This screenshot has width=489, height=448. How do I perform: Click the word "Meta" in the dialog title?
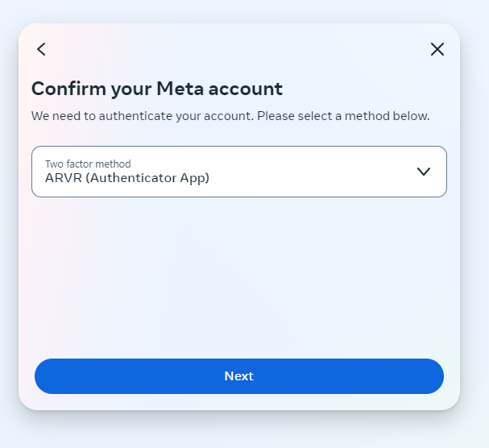click(180, 89)
